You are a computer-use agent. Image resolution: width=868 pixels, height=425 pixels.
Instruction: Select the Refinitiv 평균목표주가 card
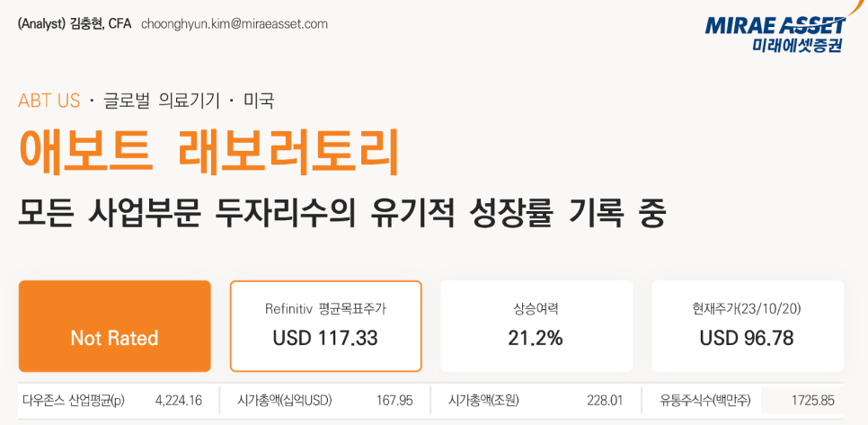point(325,326)
